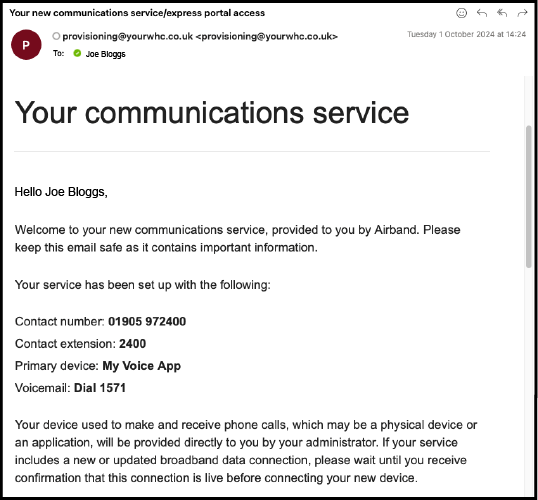The width and height of the screenshot is (538, 500).
Task: Click the 'Dial 1571' voicemail text
Action: tap(100, 388)
